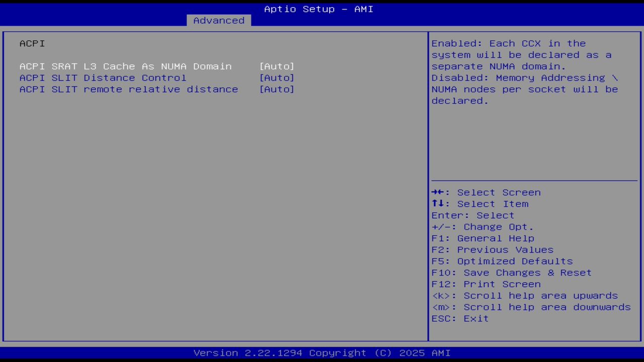The width and height of the screenshot is (644, 362).
Task: Open the ACPI SRAT L3 Cache As NUMA Domain dropdown
Action: tap(277, 66)
